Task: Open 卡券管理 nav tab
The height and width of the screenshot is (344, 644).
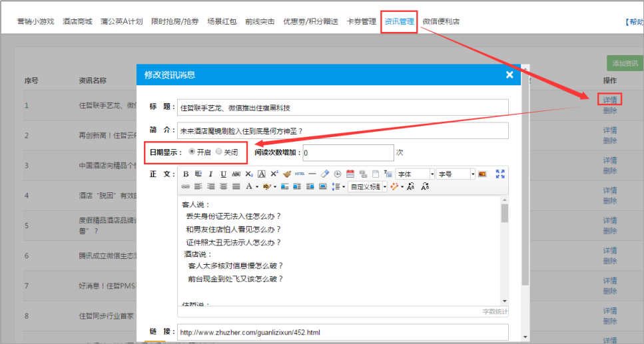Action: pos(362,21)
